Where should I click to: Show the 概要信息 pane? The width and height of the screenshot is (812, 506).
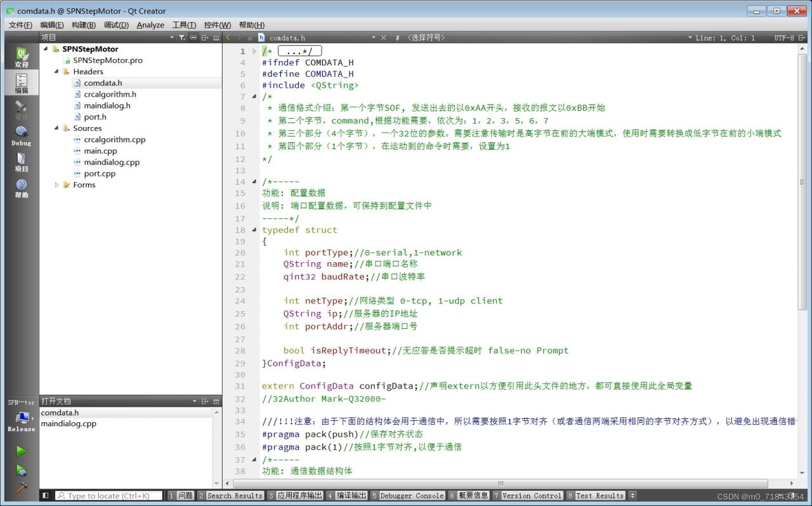[469, 495]
